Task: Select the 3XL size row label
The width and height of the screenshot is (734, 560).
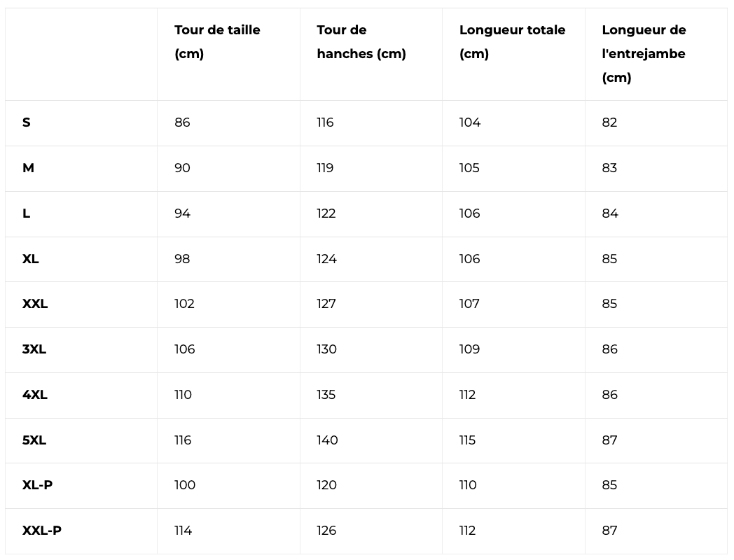Action: pos(34,349)
